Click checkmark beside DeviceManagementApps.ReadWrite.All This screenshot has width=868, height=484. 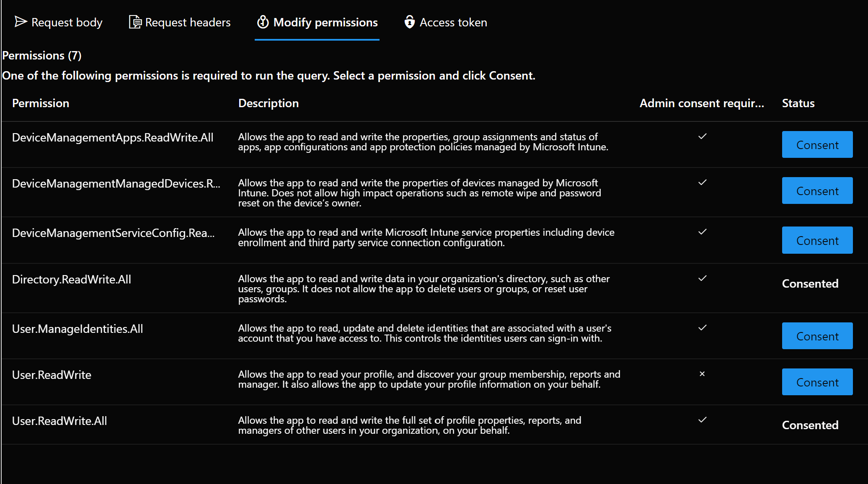tap(702, 136)
